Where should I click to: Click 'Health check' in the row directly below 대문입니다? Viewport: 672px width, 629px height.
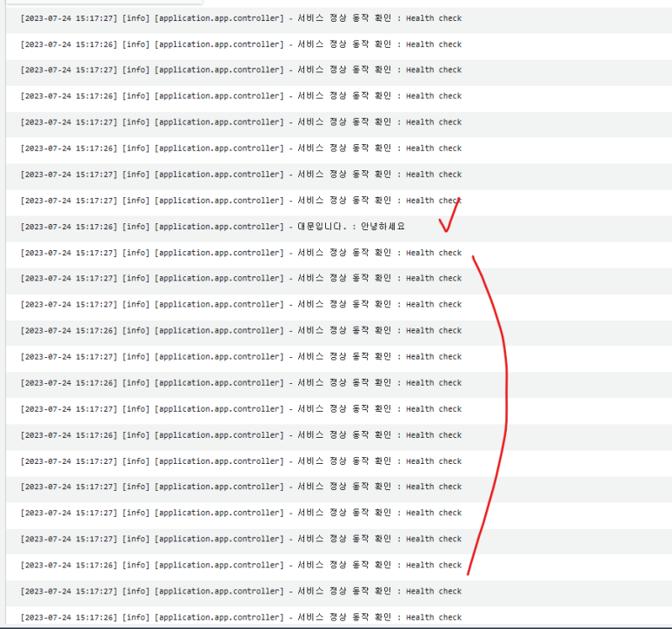click(x=434, y=253)
